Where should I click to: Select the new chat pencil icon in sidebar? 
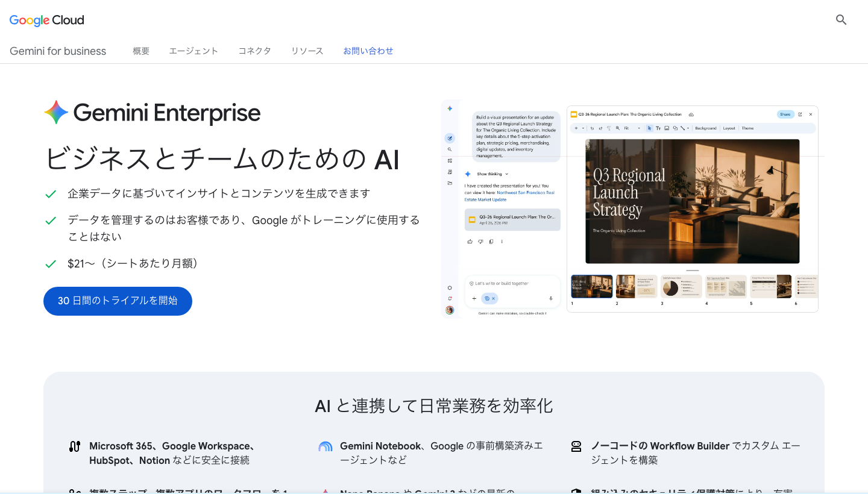point(450,138)
